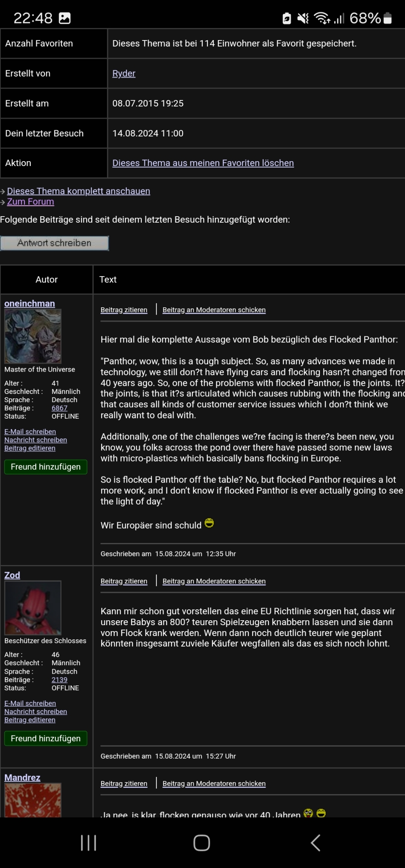Go to 'Zum Forum' link
This screenshot has width=405, height=868.
pyautogui.click(x=30, y=202)
